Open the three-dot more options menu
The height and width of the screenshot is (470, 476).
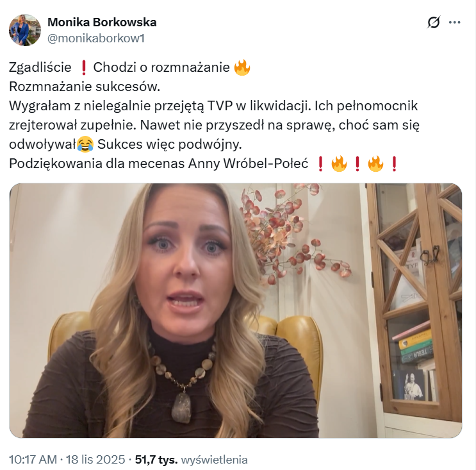tap(454, 22)
